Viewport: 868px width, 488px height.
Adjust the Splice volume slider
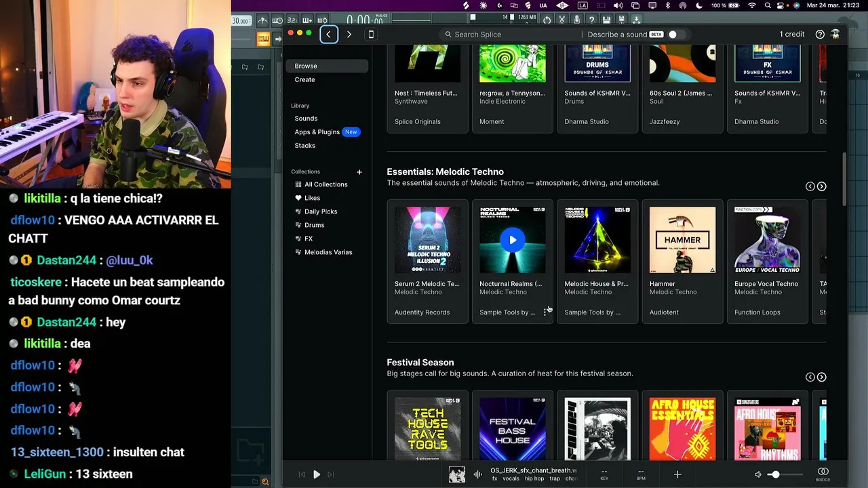click(x=785, y=474)
